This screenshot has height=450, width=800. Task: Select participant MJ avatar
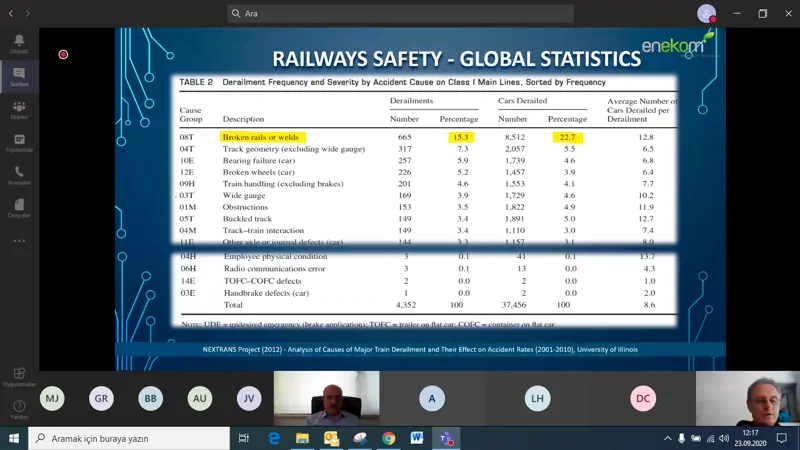[52, 398]
